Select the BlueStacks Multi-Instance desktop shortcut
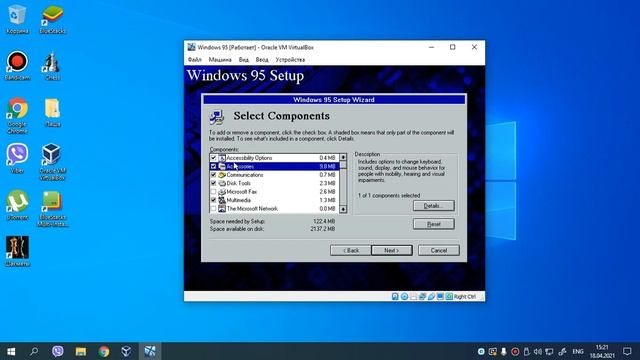This screenshot has width=640, height=360. tap(52, 209)
